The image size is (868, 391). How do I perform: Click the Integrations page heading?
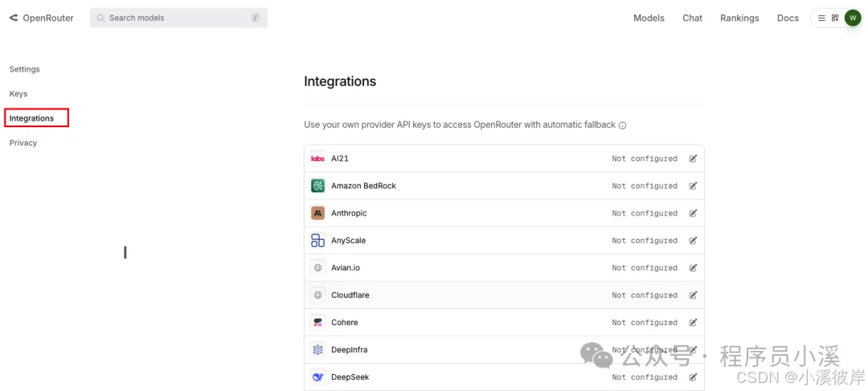coord(340,81)
